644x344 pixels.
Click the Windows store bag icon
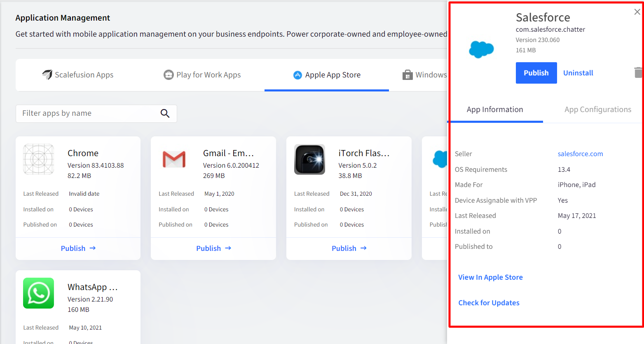[407, 75]
